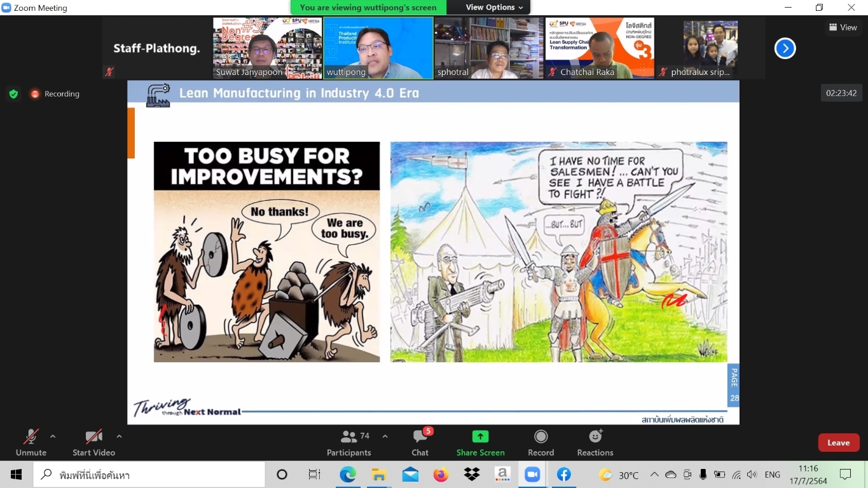The width and height of the screenshot is (868, 488).
Task: Click the microphone tray icon
Action: click(x=703, y=475)
